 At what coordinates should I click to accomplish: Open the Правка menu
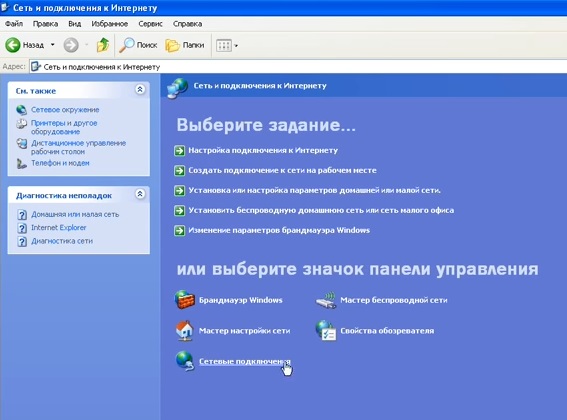pyautogui.click(x=45, y=24)
